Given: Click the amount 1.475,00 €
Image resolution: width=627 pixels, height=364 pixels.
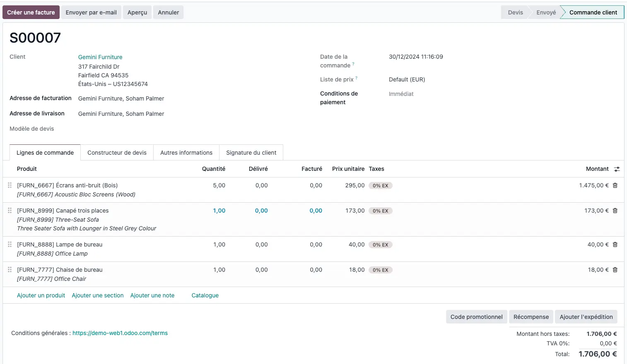Looking at the screenshot, I should (594, 185).
